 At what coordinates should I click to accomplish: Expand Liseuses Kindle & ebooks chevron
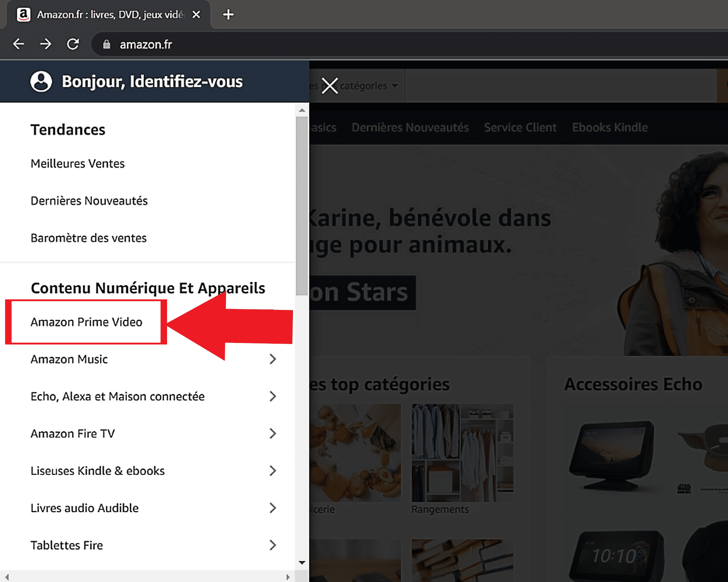[x=273, y=471]
